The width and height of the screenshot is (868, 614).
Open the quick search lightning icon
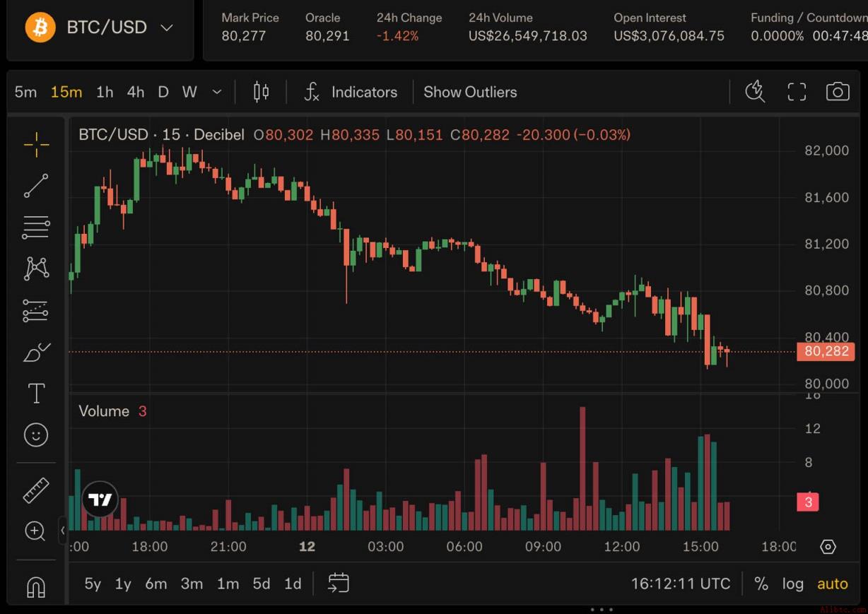(755, 92)
